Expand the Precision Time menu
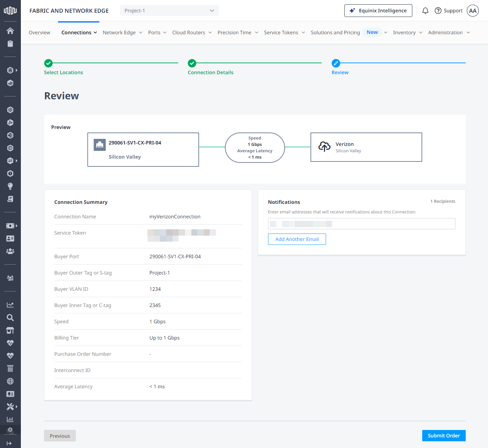The width and height of the screenshot is (488, 448). 238,33
